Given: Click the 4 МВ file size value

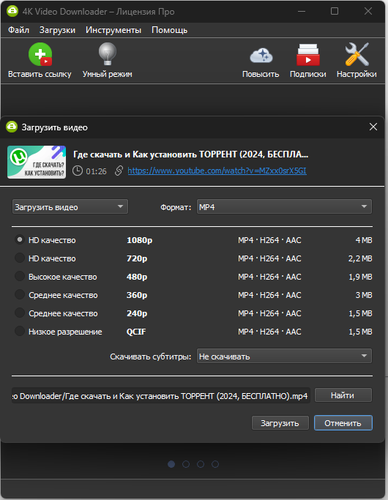Looking at the screenshot, I should (364, 240).
